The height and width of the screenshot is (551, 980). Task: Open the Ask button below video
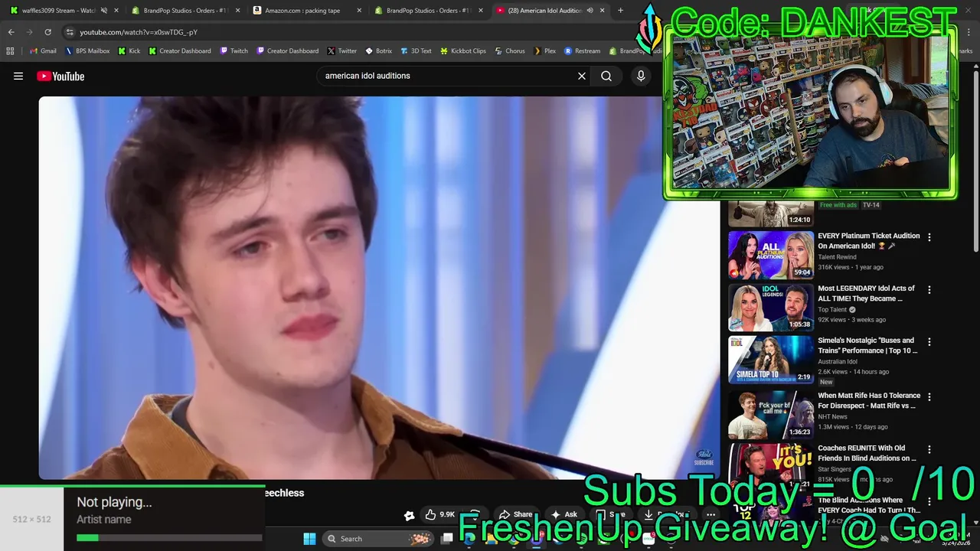(563, 514)
